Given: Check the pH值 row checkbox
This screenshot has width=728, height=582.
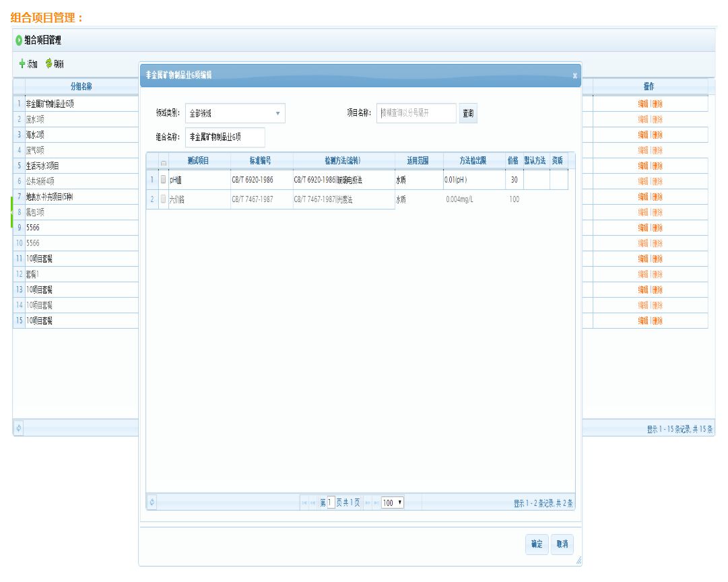Looking at the screenshot, I should (x=163, y=180).
